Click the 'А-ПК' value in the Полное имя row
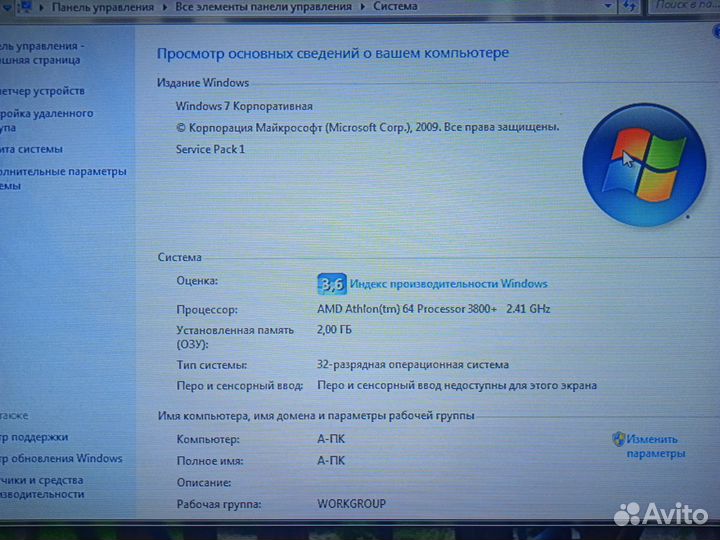720x540 pixels. tap(331, 461)
